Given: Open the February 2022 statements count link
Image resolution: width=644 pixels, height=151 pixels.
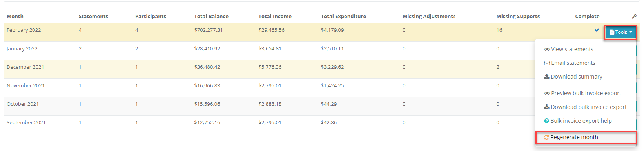Looking at the screenshot, I should coord(80,30).
